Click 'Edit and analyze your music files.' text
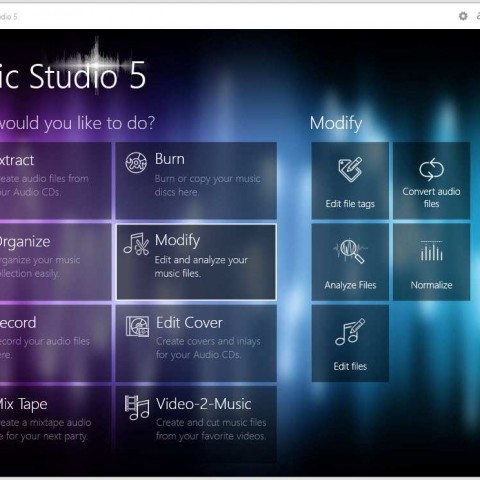The width and height of the screenshot is (480, 480). 201,267
